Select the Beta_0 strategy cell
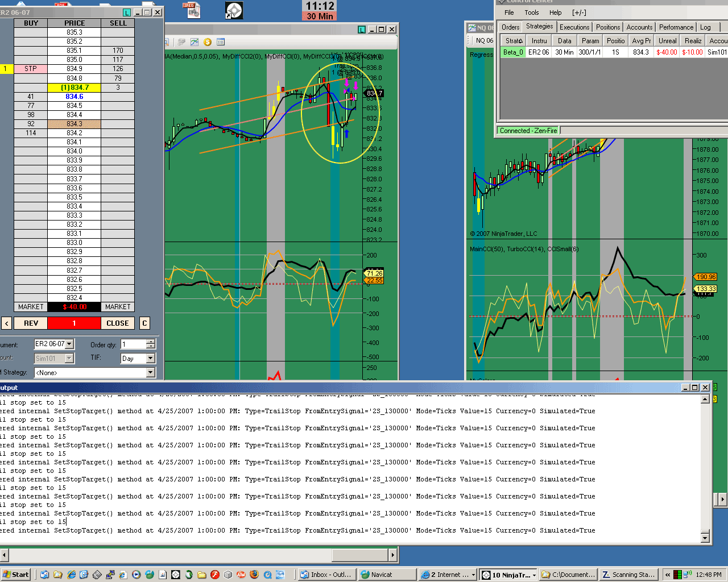This screenshot has height=582, width=728. pyautogui.click(x=513, y=52)
